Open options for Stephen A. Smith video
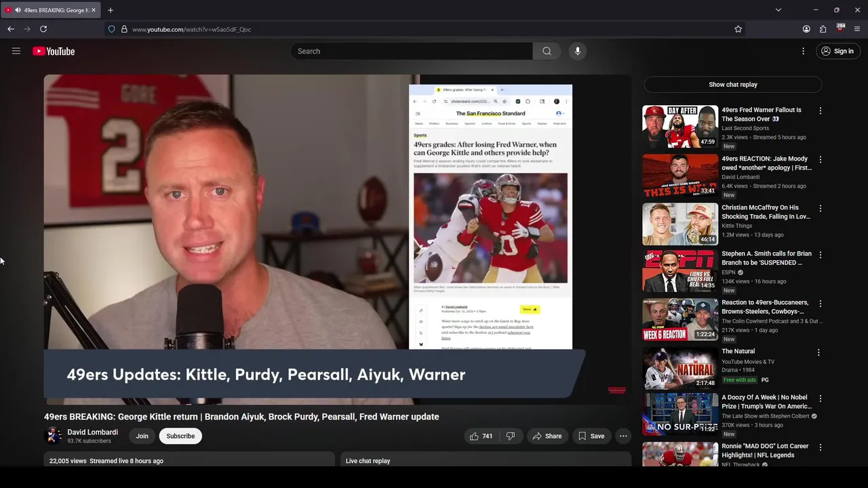The height and width of the screenshot is (488, 868). tap(820, 255)
